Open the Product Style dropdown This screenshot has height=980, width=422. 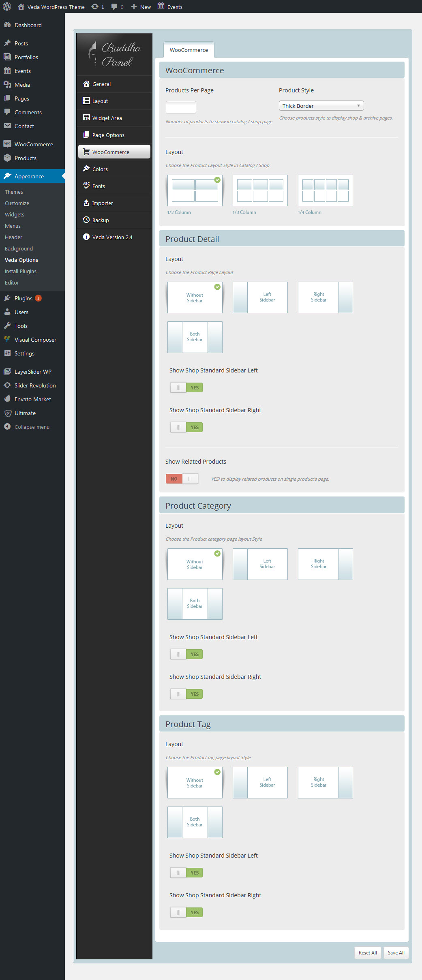tap(321, 106)
